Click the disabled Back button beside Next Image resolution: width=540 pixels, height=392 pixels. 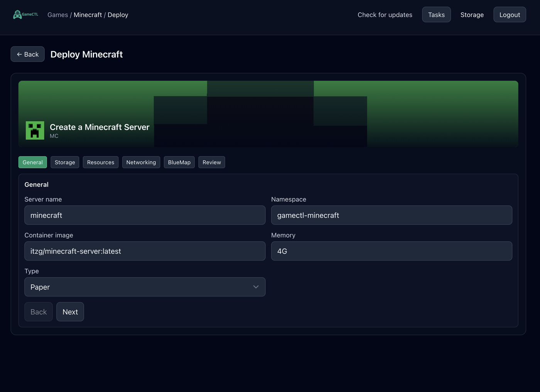[39, 312]
